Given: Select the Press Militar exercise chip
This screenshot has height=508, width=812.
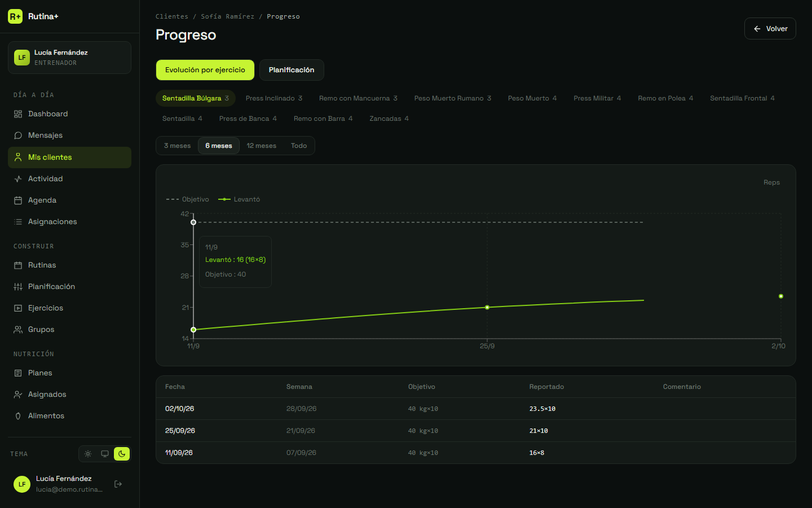Looking at the screenshot, I should click(x=597, y=98).
